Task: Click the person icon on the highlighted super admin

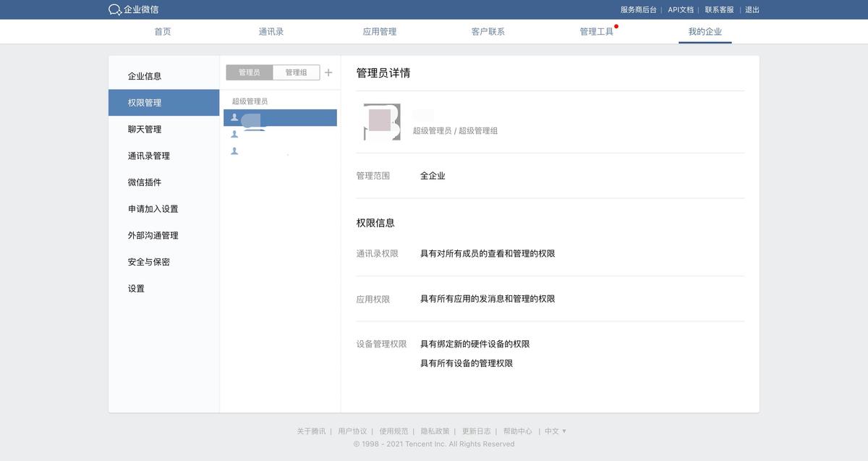Action: pyautogui.click(x=234, y=117)
